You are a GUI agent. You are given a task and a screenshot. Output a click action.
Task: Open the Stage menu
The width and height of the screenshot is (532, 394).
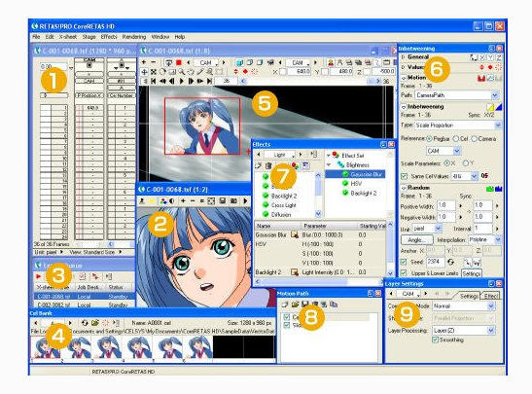[89, 37]
